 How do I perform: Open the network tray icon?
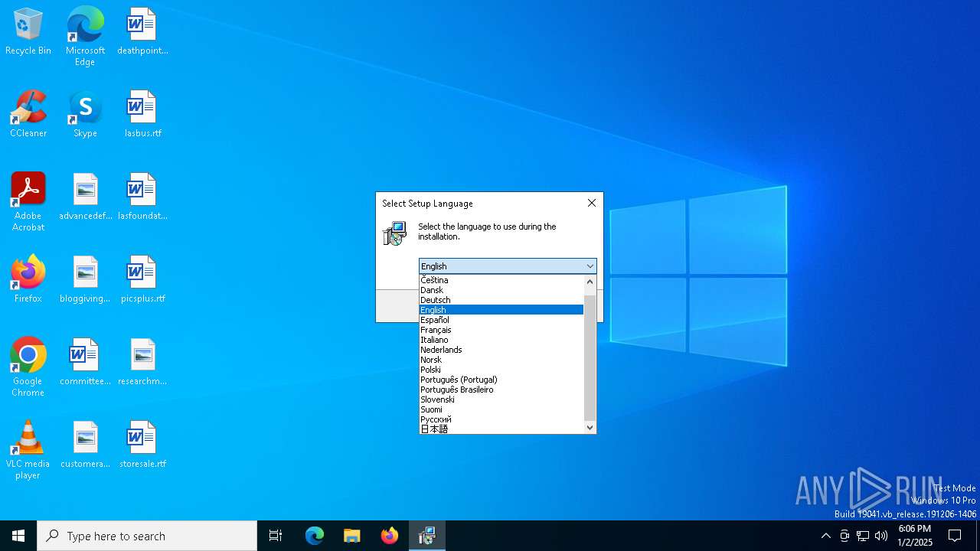click(863, 536)
